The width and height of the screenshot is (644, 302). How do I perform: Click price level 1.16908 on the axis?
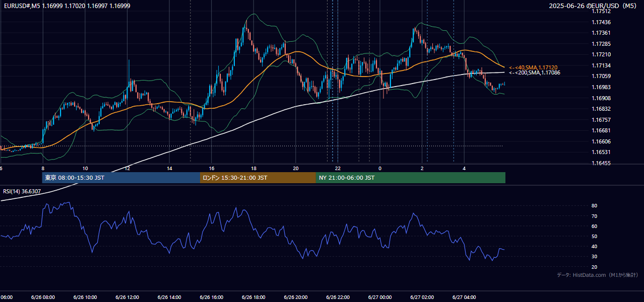pos(601,98)
